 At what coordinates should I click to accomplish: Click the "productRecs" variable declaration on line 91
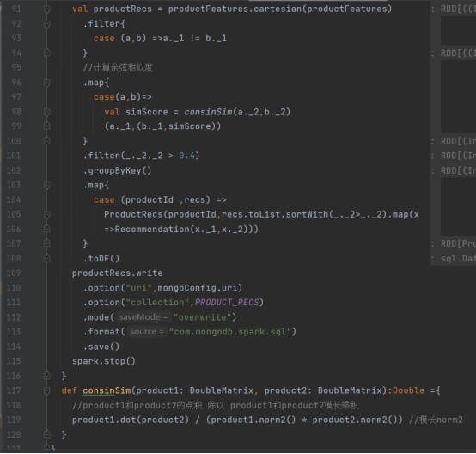click(x=122, y=9)
